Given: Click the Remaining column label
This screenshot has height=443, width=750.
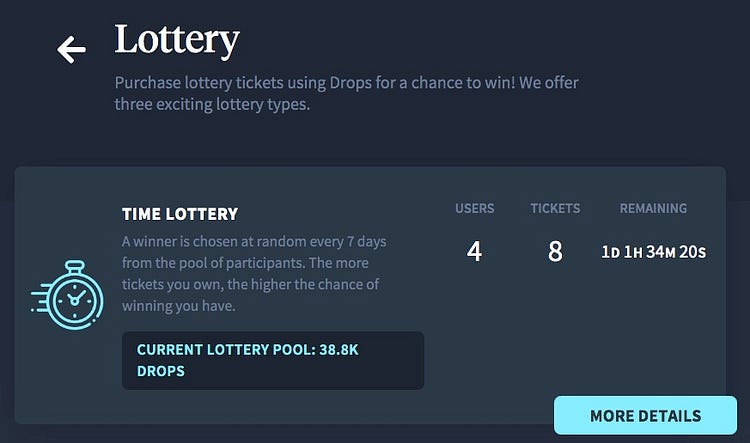Looking at the screenshot, I should (653, 209).
